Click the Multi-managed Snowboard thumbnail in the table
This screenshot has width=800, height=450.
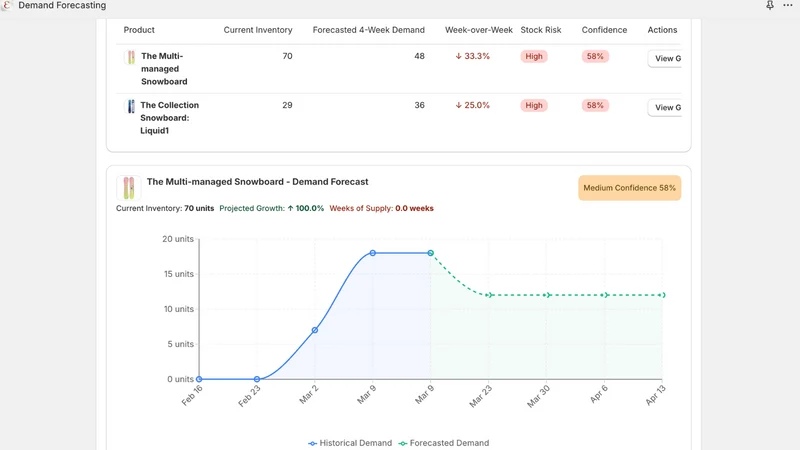point(131,57)
